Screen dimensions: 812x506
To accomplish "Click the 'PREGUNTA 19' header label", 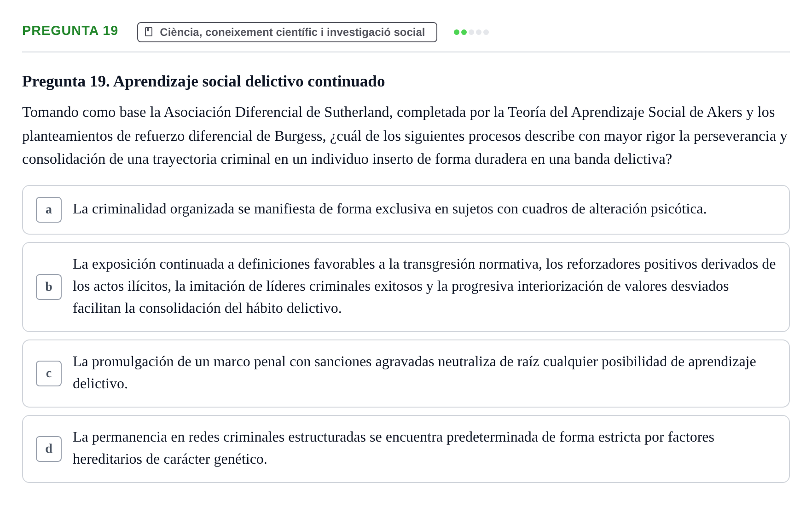I will pyautogui.click(x=70, y=31).
